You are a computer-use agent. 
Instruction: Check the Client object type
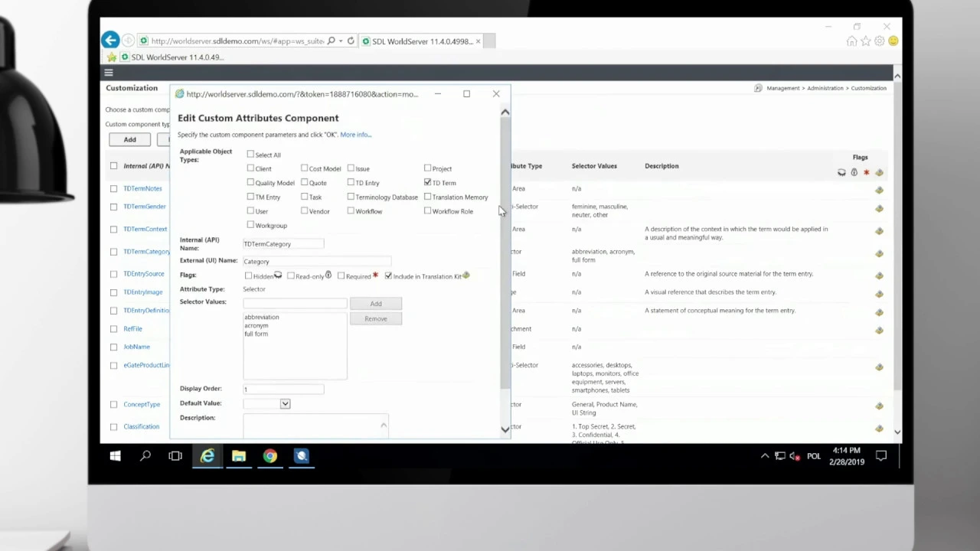point(250,168)
